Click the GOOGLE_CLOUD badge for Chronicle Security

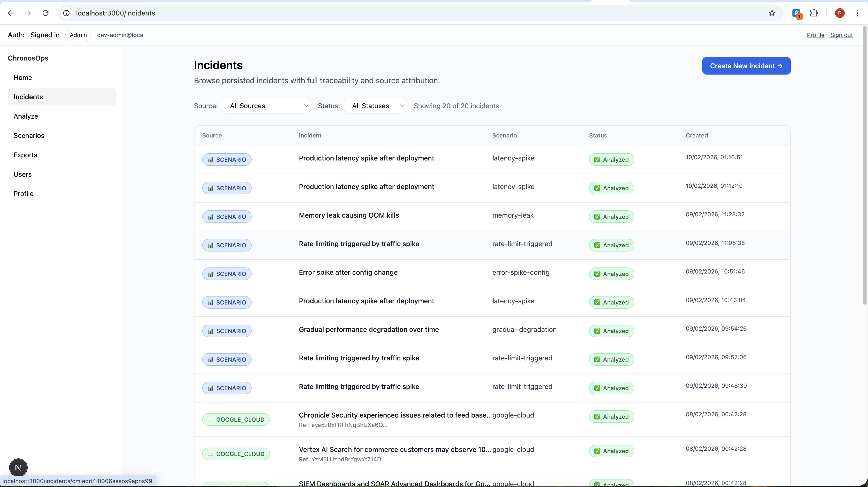(x=236, y=419)
